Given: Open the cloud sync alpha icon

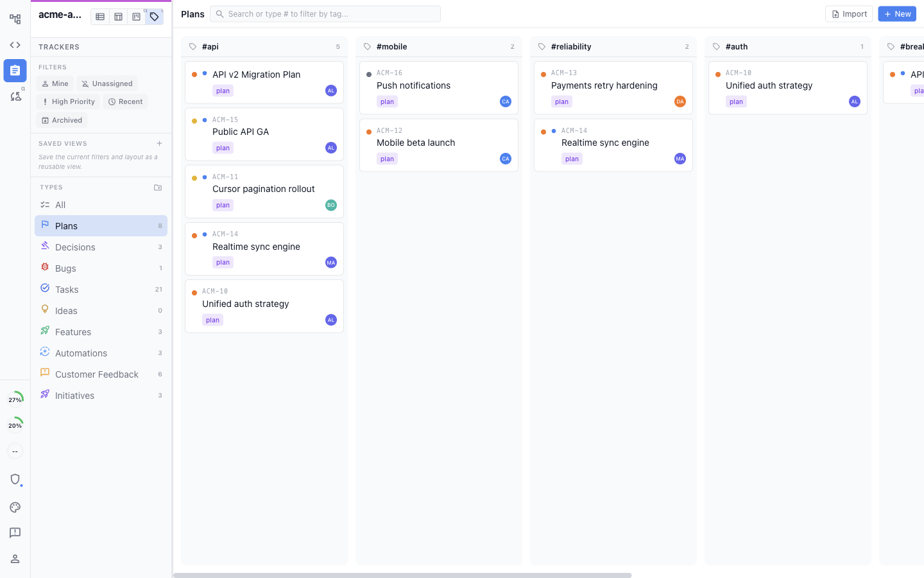Looking at the screenshot, I should [15, 96].
